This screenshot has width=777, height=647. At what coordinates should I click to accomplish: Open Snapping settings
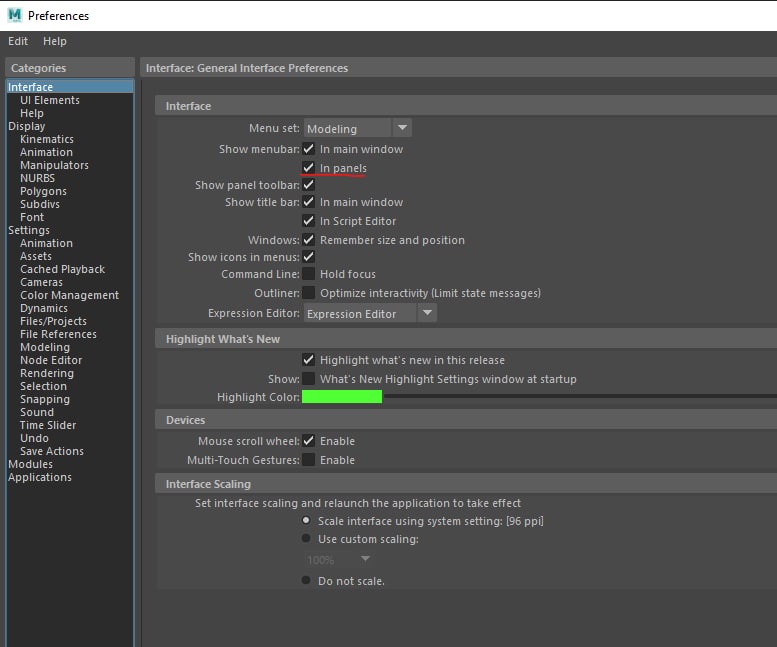point(45,399)
